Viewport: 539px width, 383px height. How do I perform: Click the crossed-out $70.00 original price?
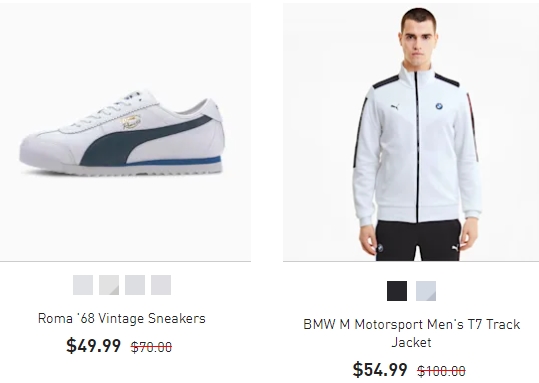point(151,347)
